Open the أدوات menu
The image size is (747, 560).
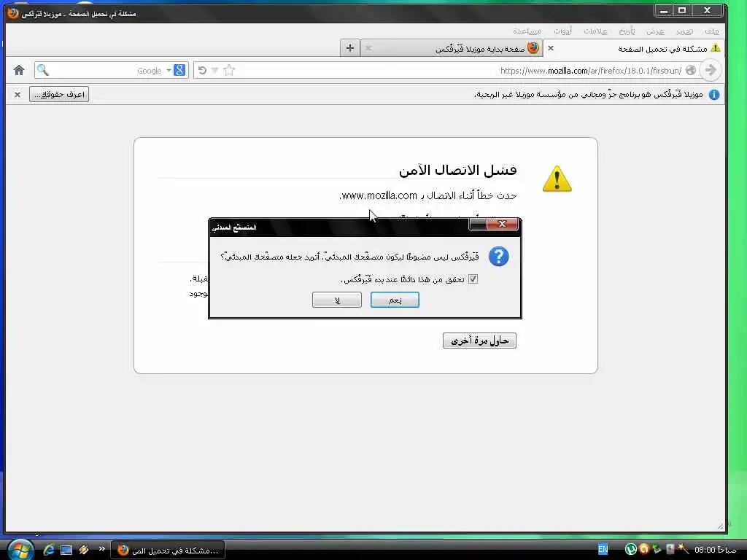click(x=562, y=31)
